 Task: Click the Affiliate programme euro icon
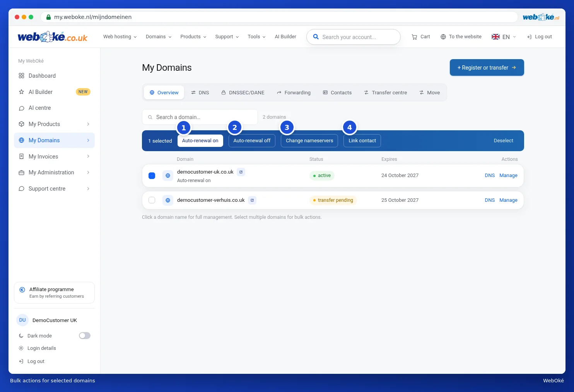[x=22, y=290]
